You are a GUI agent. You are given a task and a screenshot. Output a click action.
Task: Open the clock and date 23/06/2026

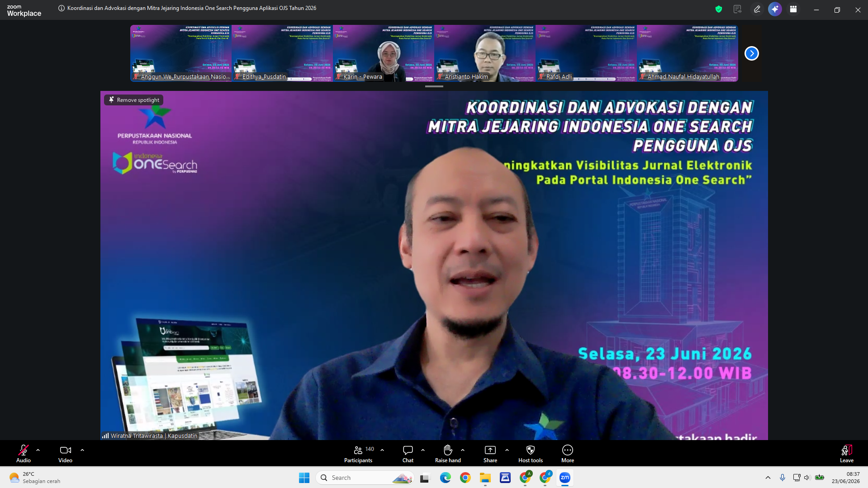pyautogui.click(x=845, y=478)
